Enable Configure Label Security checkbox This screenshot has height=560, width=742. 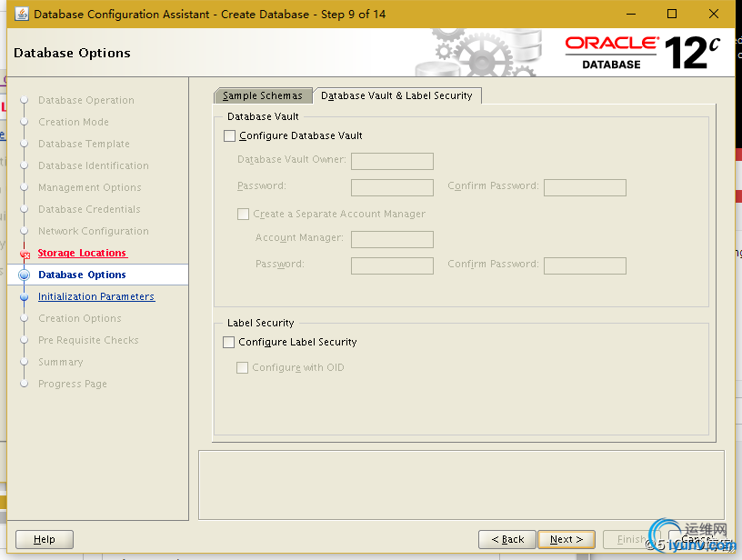point(228,342)
